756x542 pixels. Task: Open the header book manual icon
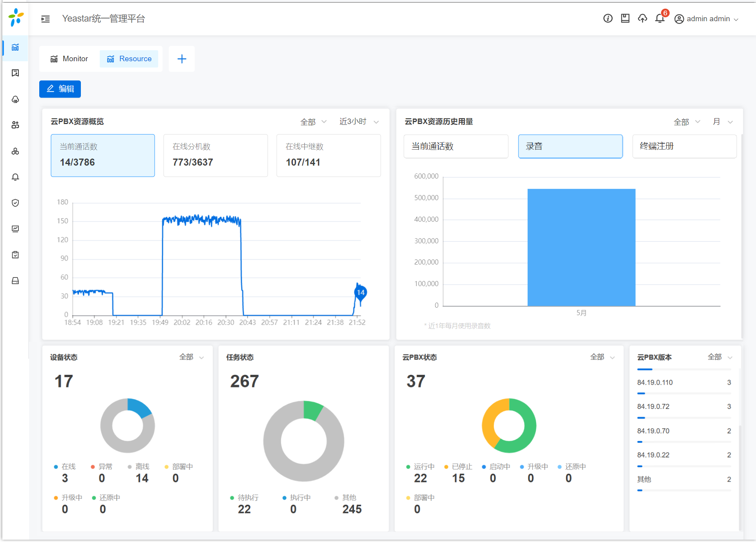tap(625, 18)
